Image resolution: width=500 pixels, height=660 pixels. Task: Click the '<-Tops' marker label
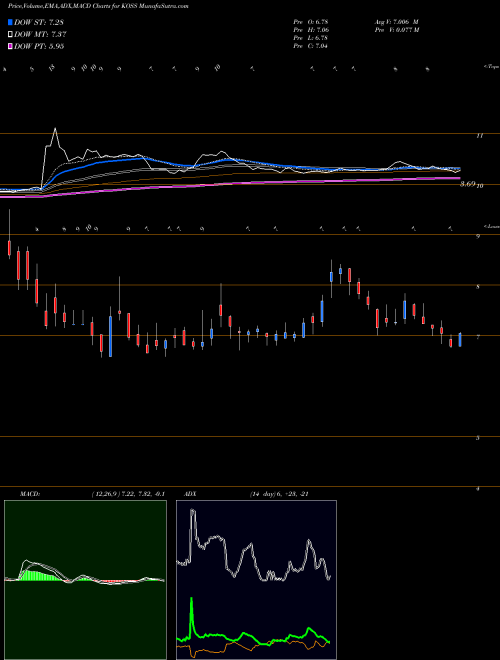point(491,67)
